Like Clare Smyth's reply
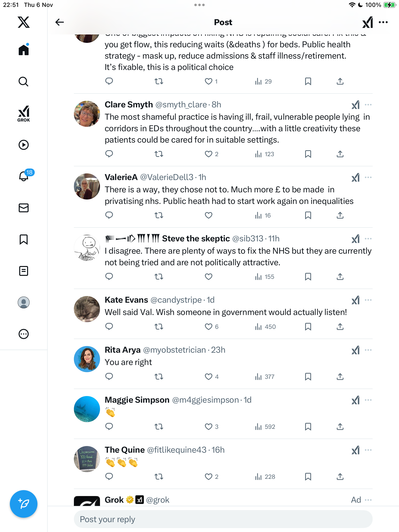 [x=209, y=154]
